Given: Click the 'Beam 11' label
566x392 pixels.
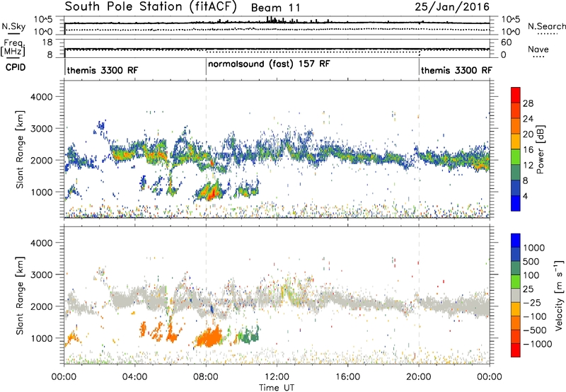Looking at the screenshot, I should [x=275, y=8].
